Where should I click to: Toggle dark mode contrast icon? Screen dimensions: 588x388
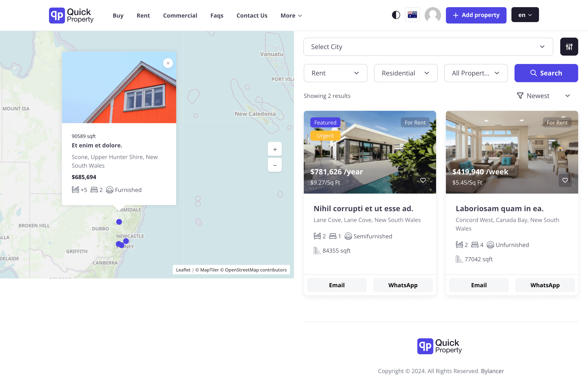coord(396,15)
